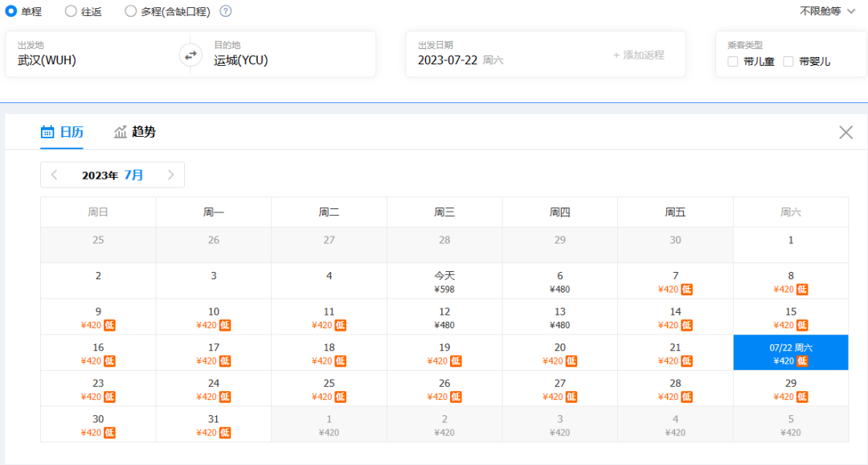Go to next month arrow
868x465 pixels.
pyautogui.click(x=170, y=175)
